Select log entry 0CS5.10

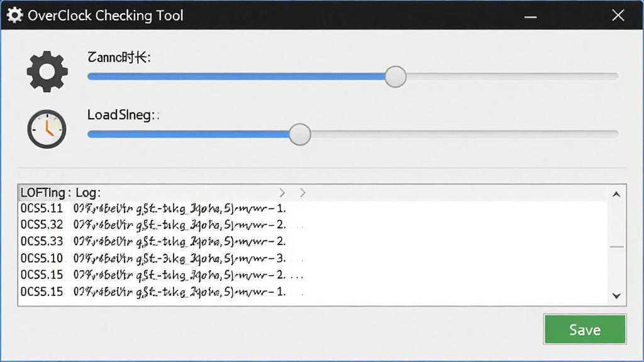[x=312, y=258]
